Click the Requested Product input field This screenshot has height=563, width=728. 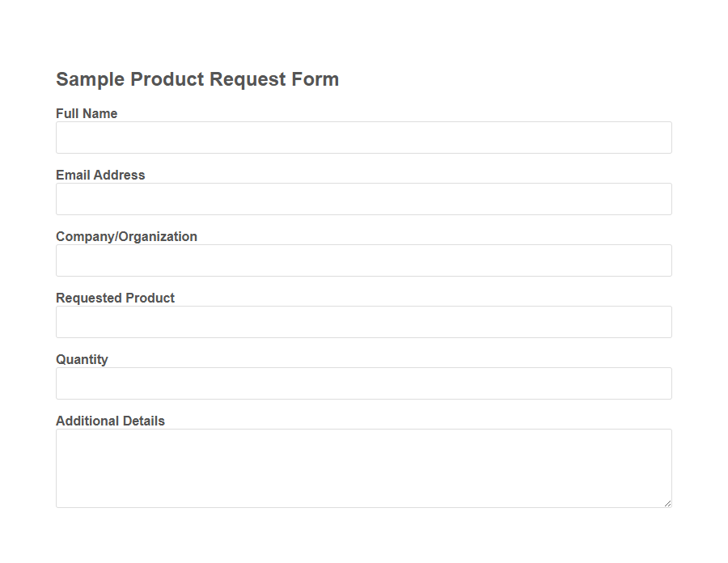point(363,321)
